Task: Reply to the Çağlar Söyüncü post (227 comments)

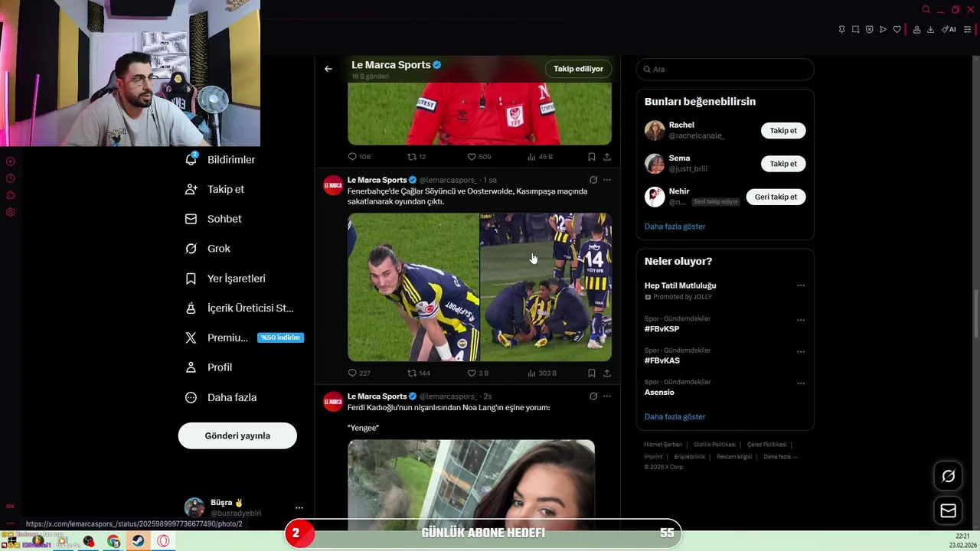Action: coord(359,373)
